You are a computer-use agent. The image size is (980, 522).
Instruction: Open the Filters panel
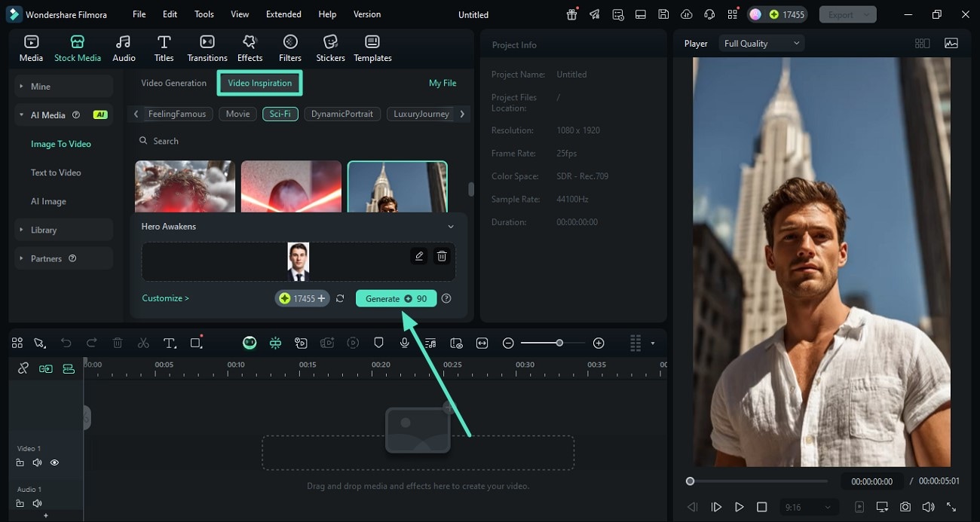pyautogui.click(x=290, y=48)
